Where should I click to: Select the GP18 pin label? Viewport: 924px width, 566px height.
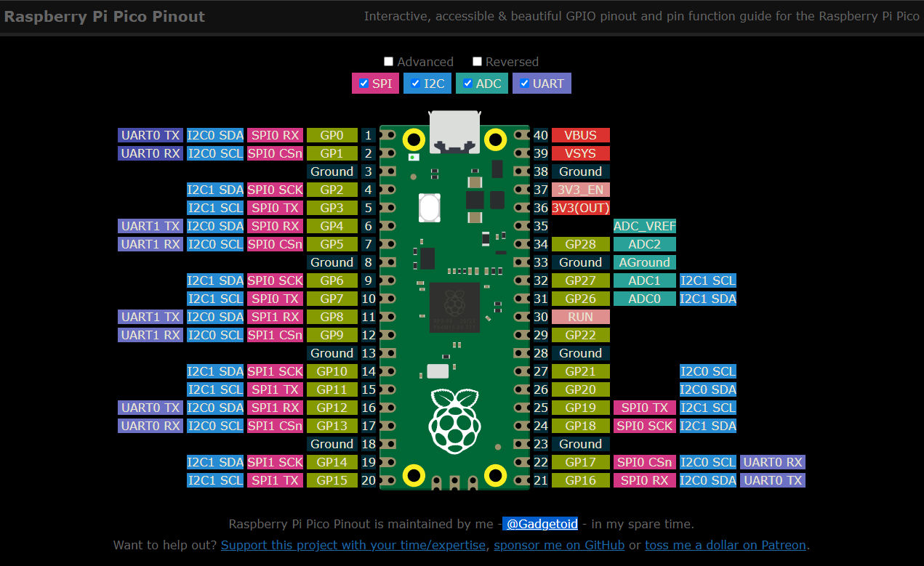(x=581, y=426)
